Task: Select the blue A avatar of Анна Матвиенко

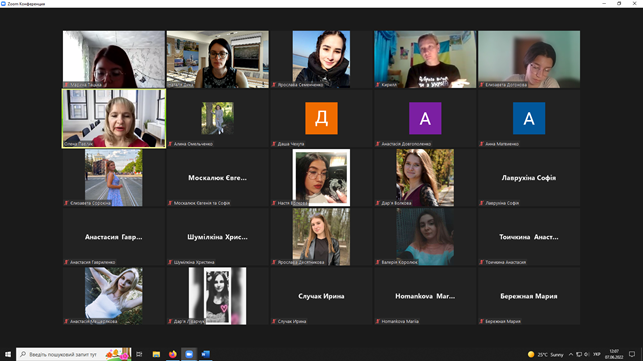Action: click(x=529, y=118)
